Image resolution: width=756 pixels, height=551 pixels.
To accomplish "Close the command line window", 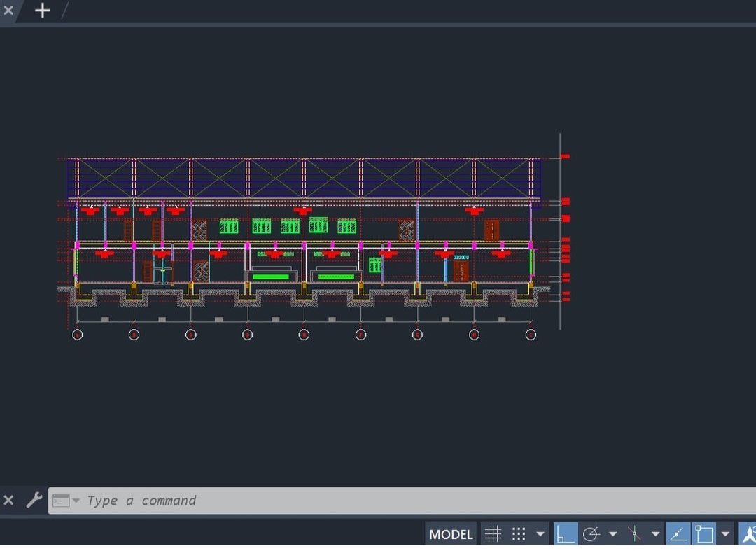I will click(8, 500).
